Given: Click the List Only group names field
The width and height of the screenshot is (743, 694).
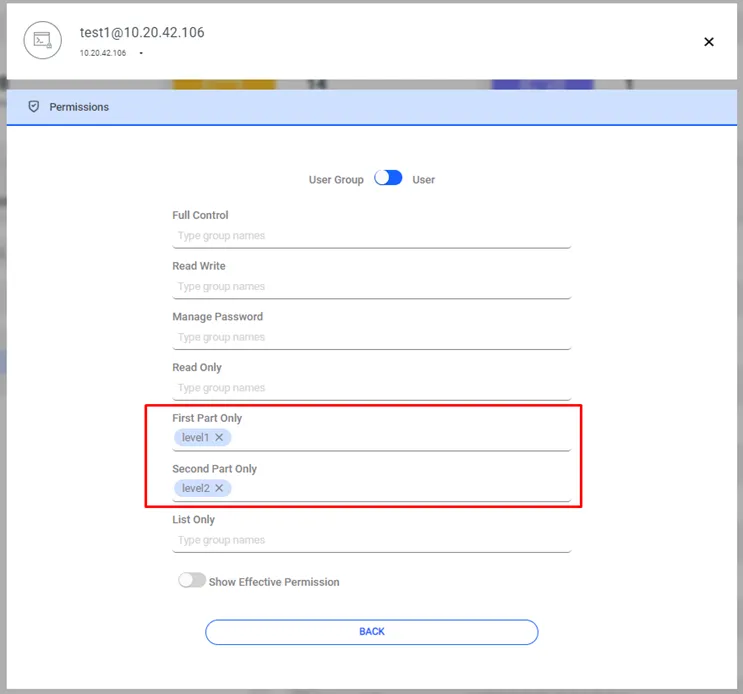Looking at the screenshot, I should (372, 540).
